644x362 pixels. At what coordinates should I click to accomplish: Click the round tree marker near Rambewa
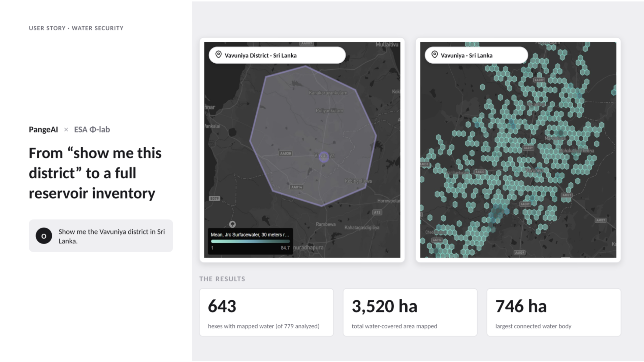(232, 224)
